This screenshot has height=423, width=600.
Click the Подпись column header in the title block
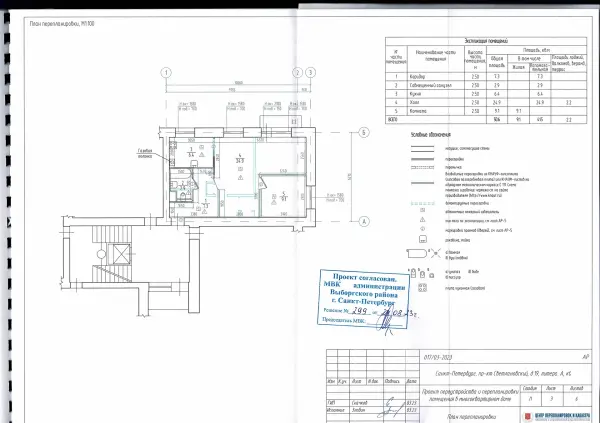[x=392, y=381]
